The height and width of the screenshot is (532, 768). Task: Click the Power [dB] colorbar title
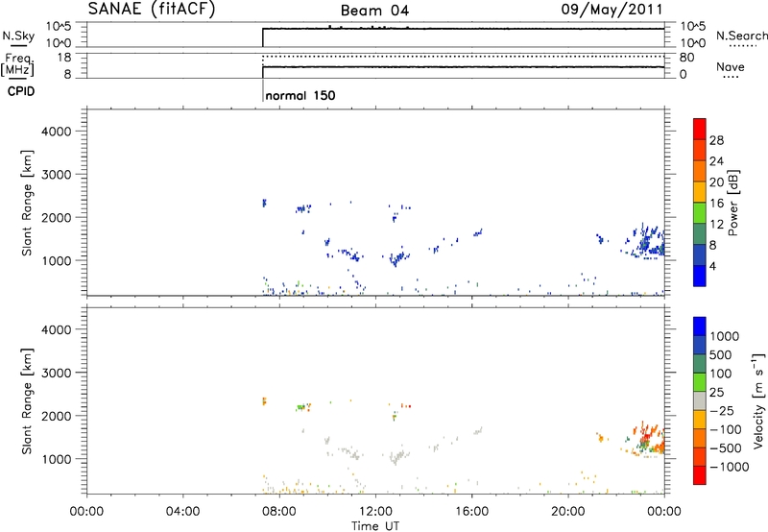click(x=732, y=203)
